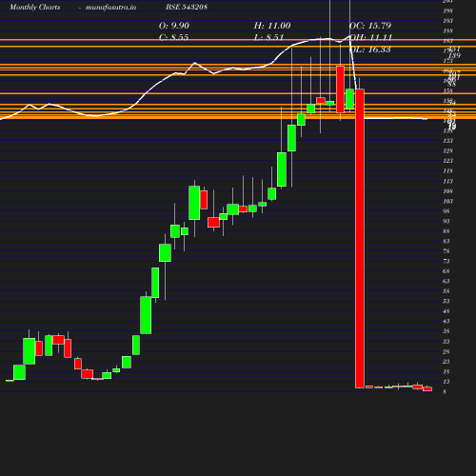476x476 pixels.
Task: Click the 63 price axis label
Action: coord(446,281)
